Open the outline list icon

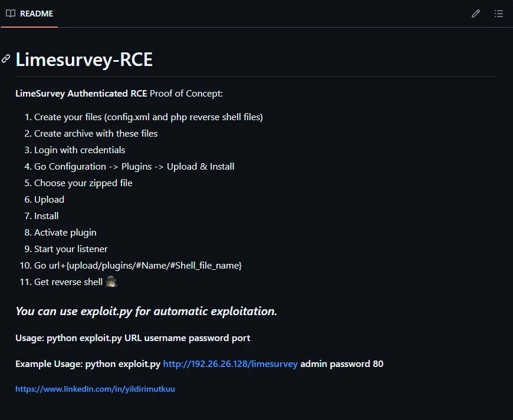tap(499, 14)
